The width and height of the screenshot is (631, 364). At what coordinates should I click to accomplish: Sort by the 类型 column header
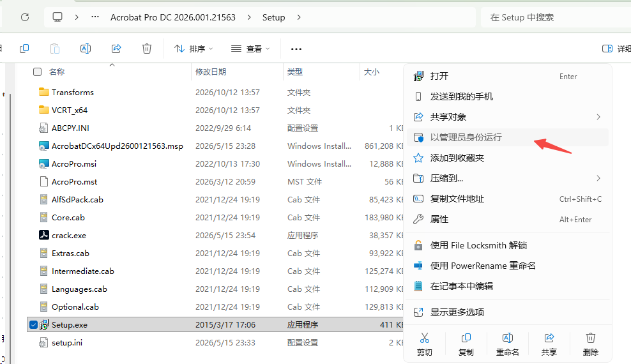295,72
